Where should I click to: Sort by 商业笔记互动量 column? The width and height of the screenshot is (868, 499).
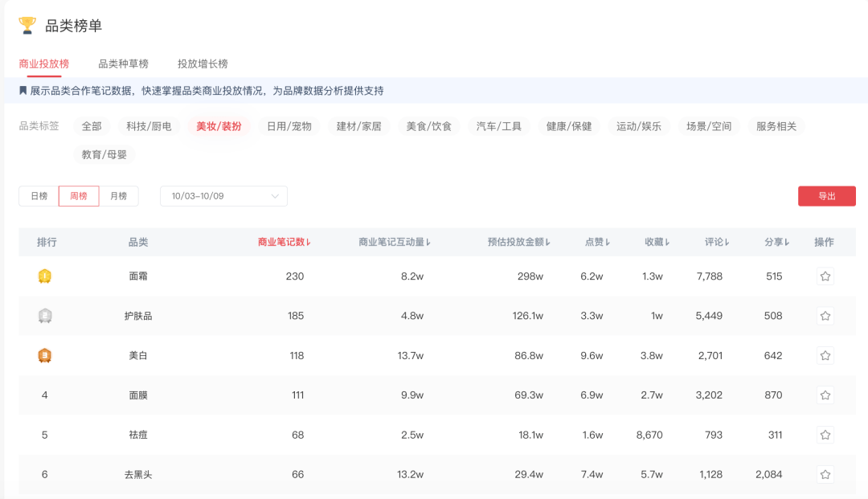394,242
